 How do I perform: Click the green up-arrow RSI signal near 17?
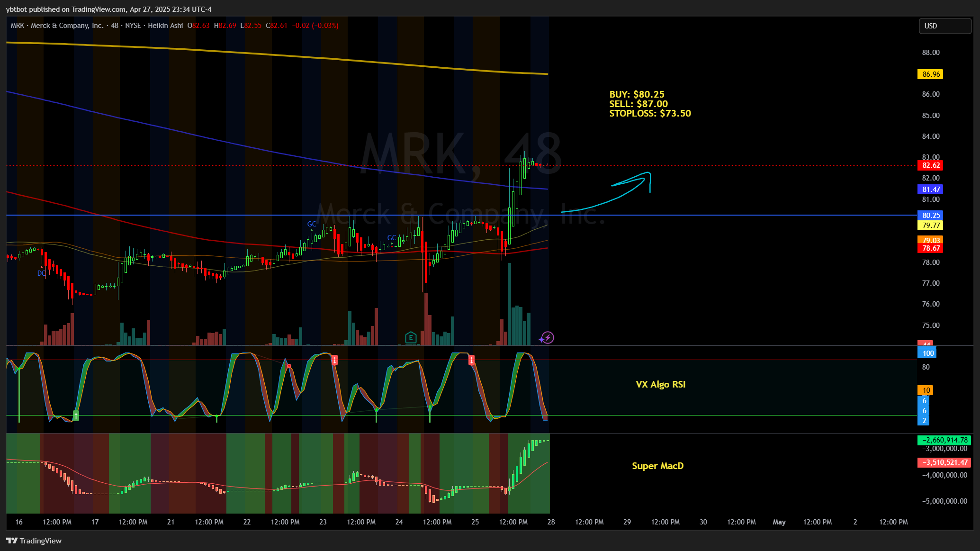tap(76, 416)
